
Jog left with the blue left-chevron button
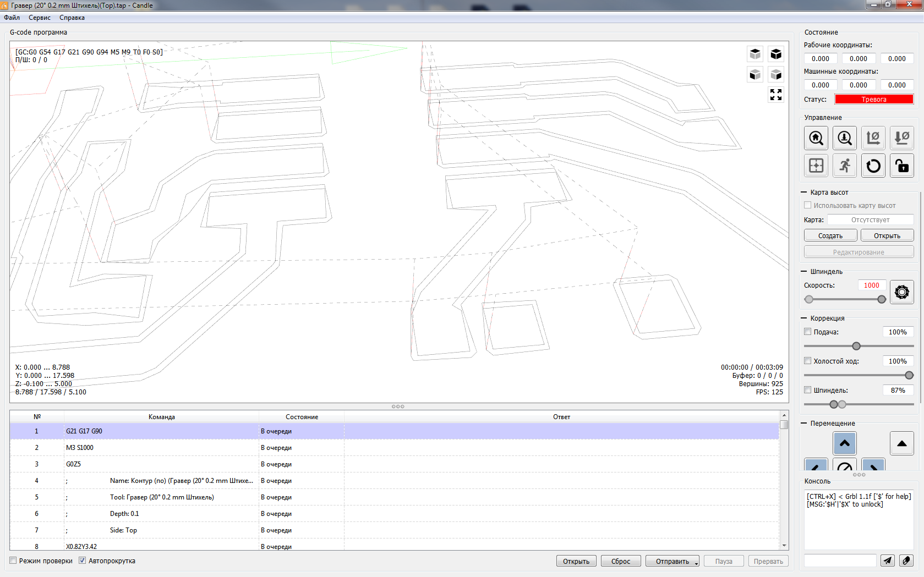[x=816, y=465]
